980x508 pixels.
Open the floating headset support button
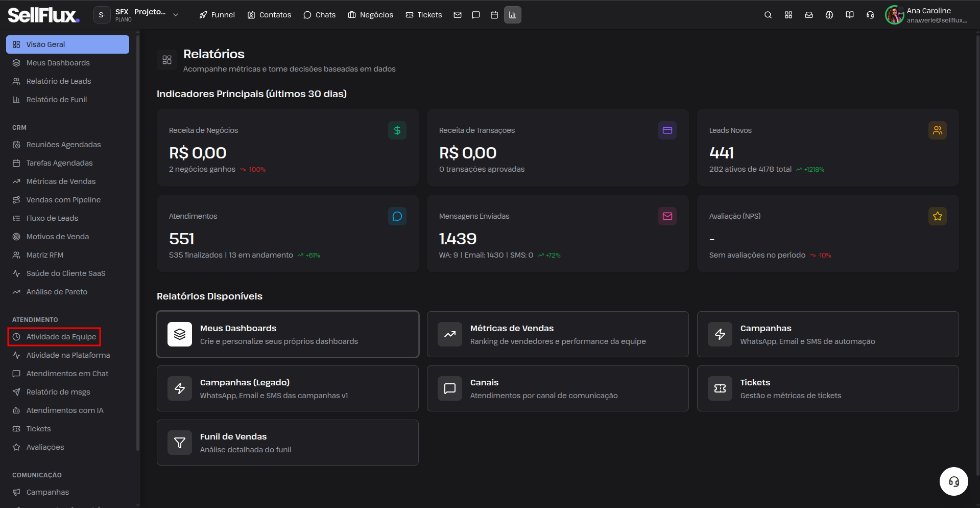click(954, 481)
